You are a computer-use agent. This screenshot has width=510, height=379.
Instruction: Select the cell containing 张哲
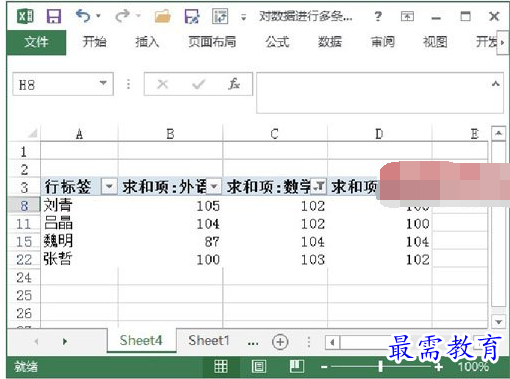(79, 259)
